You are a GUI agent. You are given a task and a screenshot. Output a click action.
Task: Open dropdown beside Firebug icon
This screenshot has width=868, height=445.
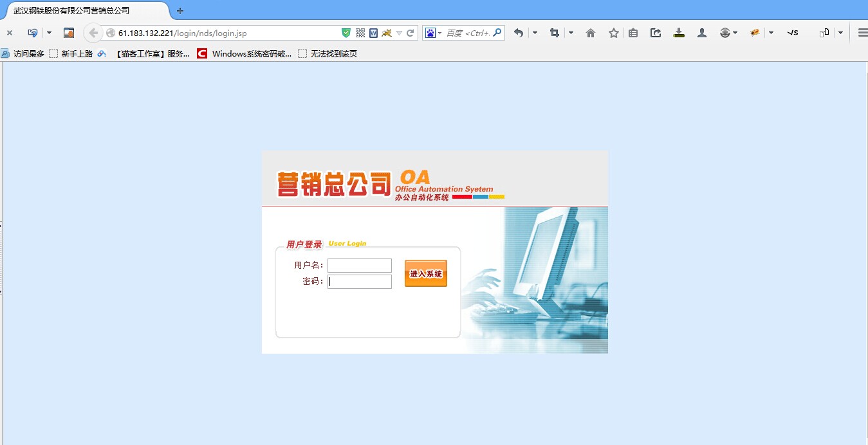click(x=771, y=33)
